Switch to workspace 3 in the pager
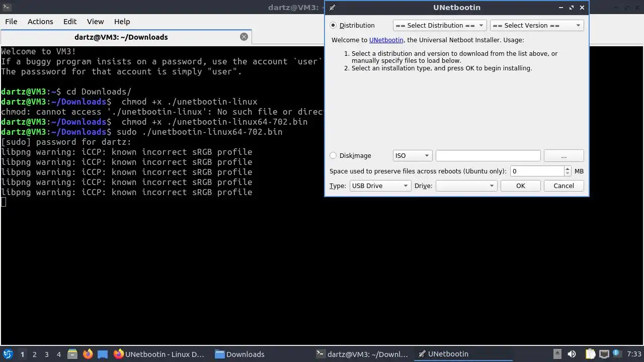Viewport: 644px width, 362px height. point(46,354)
